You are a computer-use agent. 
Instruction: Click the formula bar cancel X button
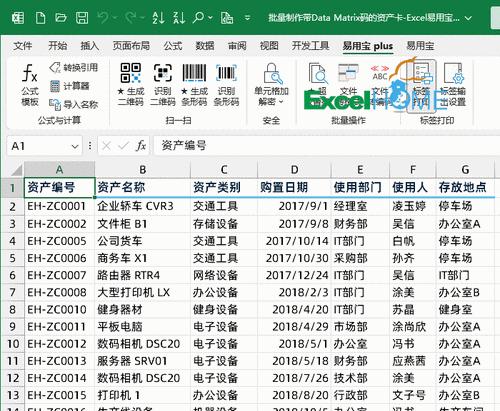(106, 146)
